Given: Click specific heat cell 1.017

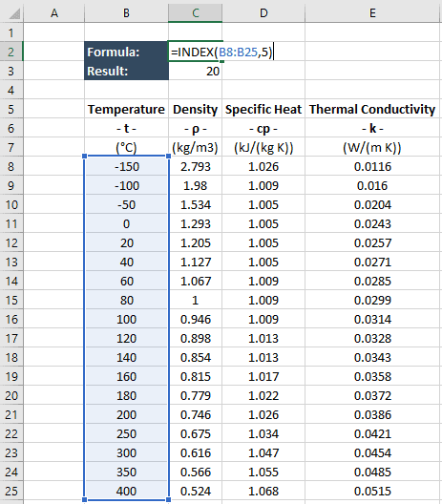Looking at the screenshot, I should pyautogui.click(x=263, y=376).
